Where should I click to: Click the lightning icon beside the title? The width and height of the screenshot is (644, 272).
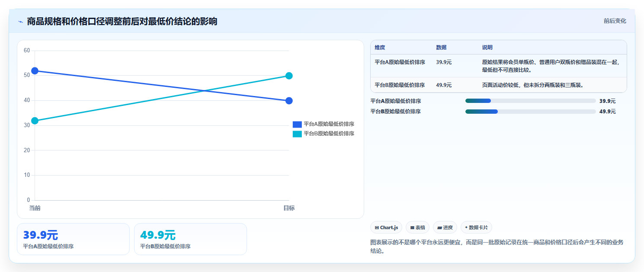(20, 21)
